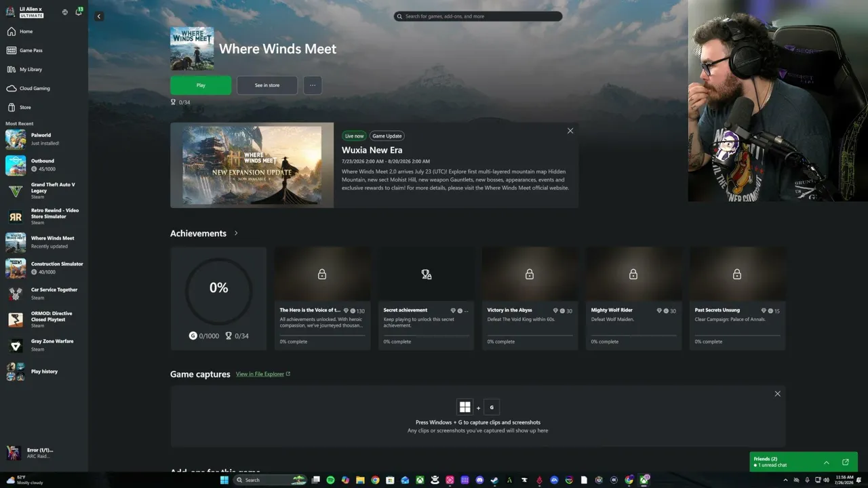
Task: Go back using the back arrow button
Action: pos(99,16)
